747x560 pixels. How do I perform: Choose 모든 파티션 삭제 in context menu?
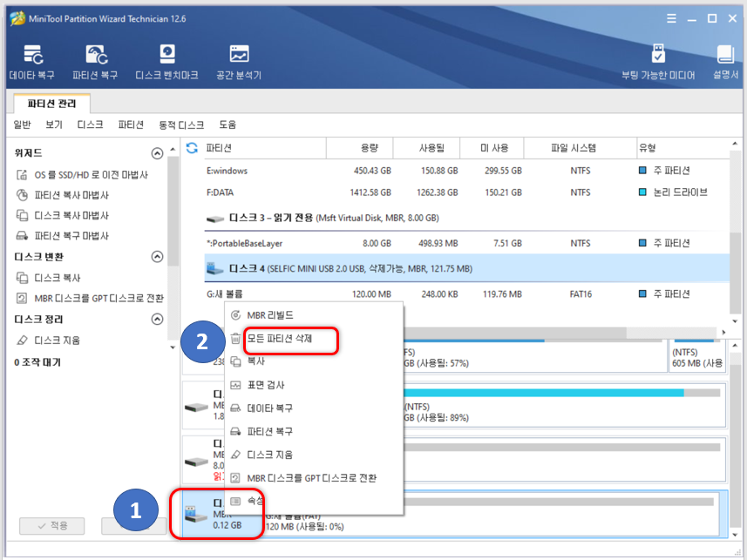[315, 339]
